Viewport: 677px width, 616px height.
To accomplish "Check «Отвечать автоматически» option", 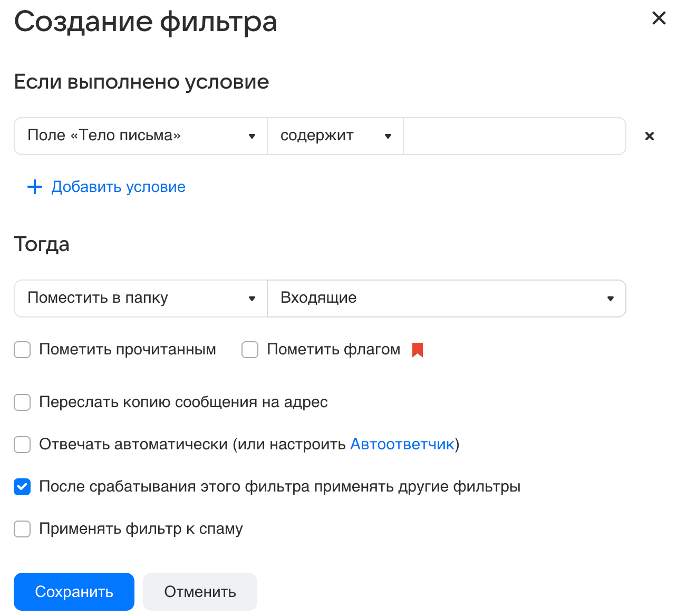I will tap(22, 445).
